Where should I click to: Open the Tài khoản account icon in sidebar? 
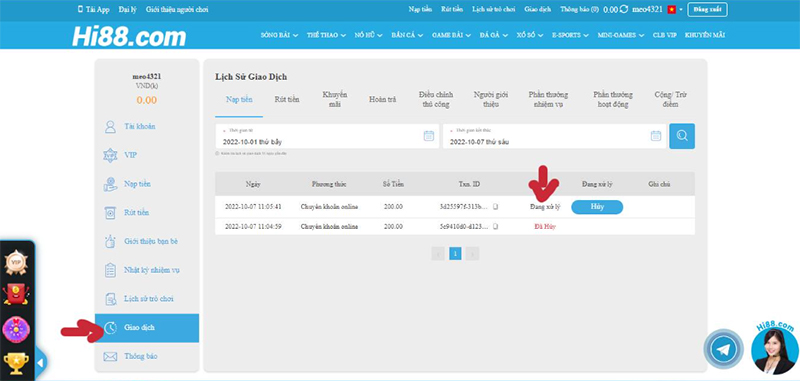pyautogui.click(x=110, y=126)
